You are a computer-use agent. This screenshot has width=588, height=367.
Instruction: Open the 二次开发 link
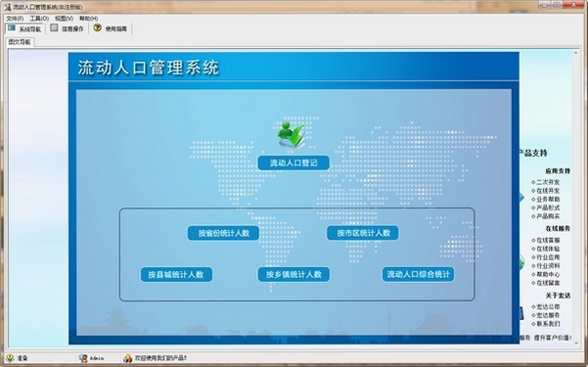pos(548,182)
